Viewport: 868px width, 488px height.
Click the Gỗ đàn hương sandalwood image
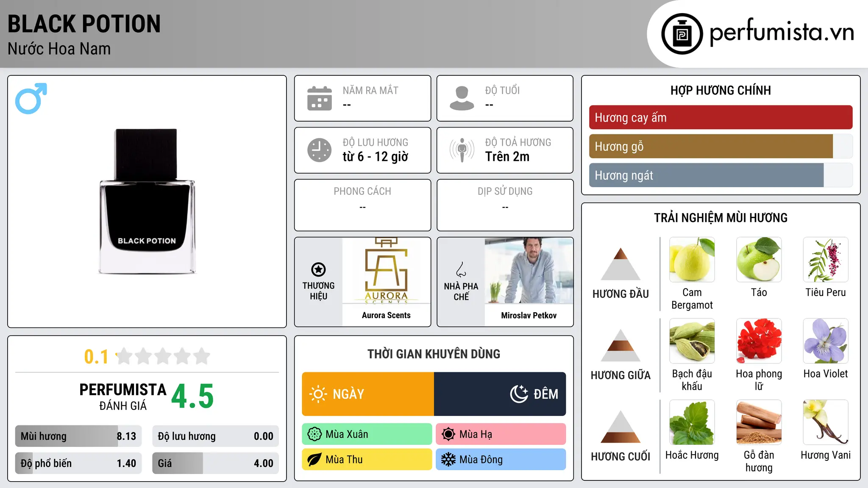pos(759,422)
